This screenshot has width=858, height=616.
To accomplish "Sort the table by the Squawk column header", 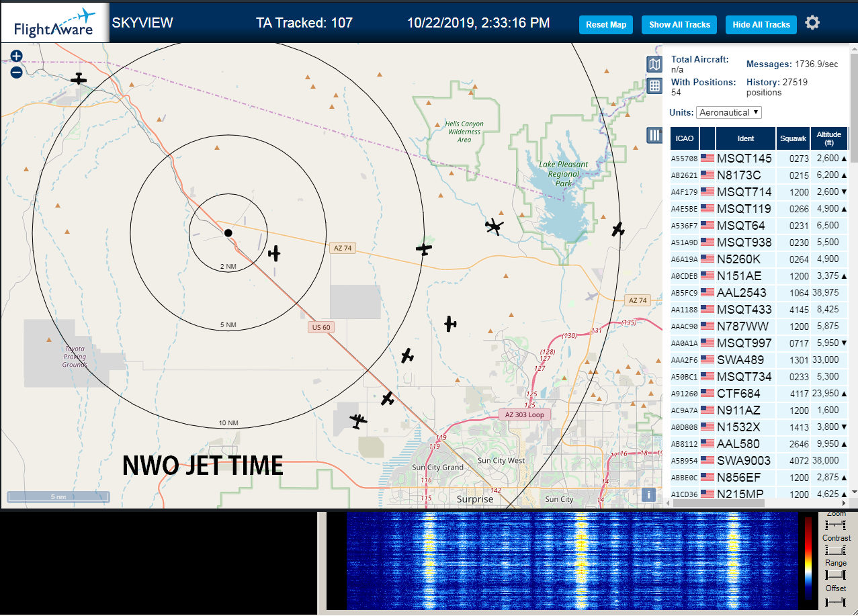I will 793,138.
